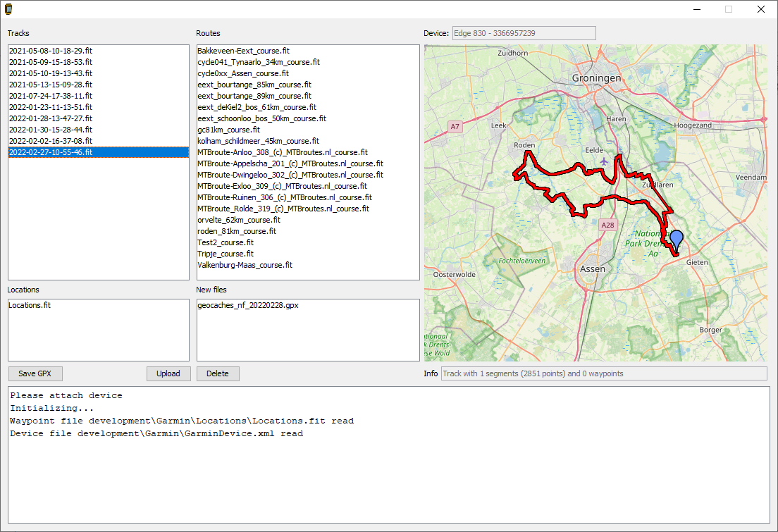778x532 pixels.
Task: Select geocaches_nf_20220228.gpx in New files
Action: coord(253,305)
